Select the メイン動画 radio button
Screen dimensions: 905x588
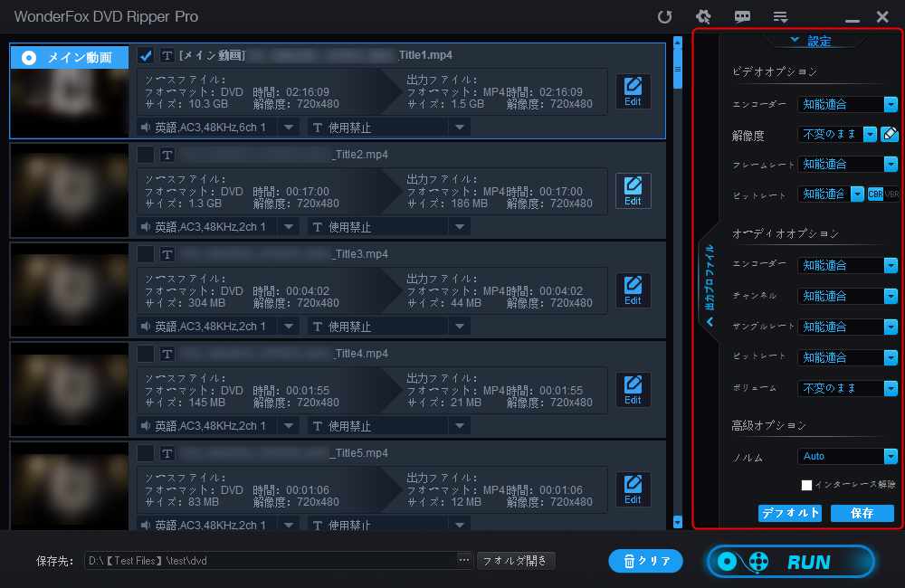(x=29, y=58)
